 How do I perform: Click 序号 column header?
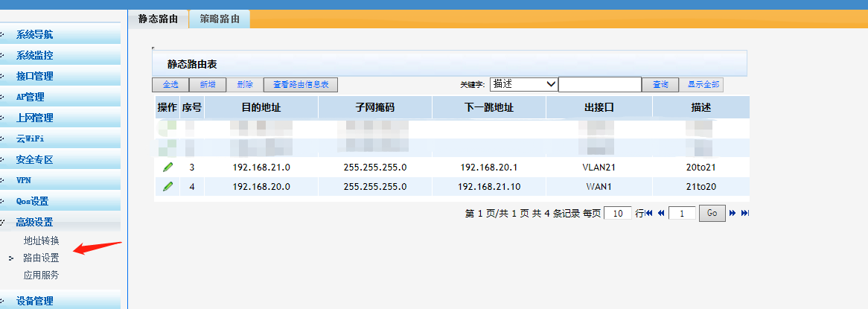tap(192, 107)
